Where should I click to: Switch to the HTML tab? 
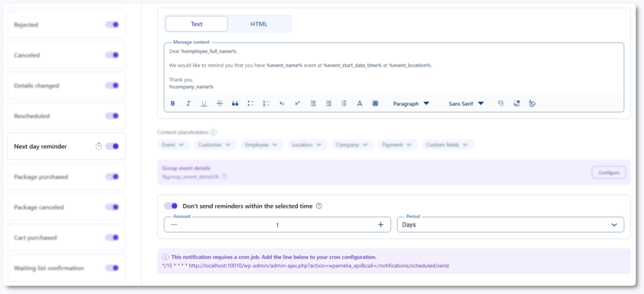point(259,24)
